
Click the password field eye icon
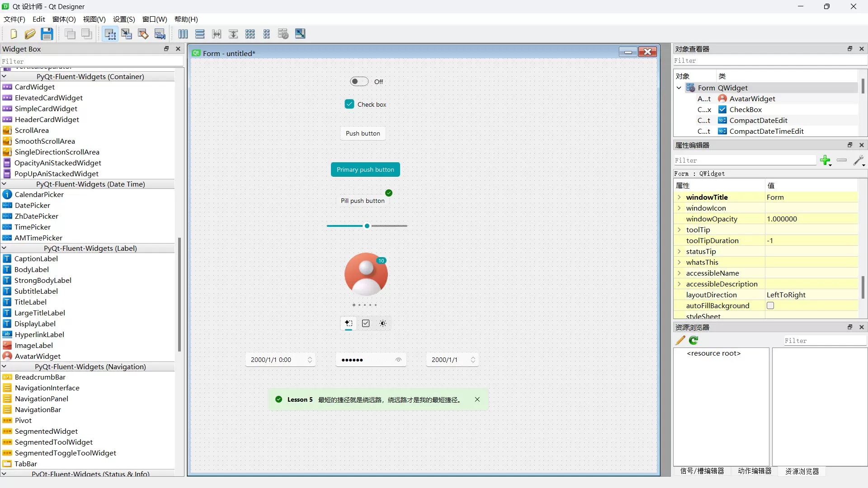coord(398,359)
